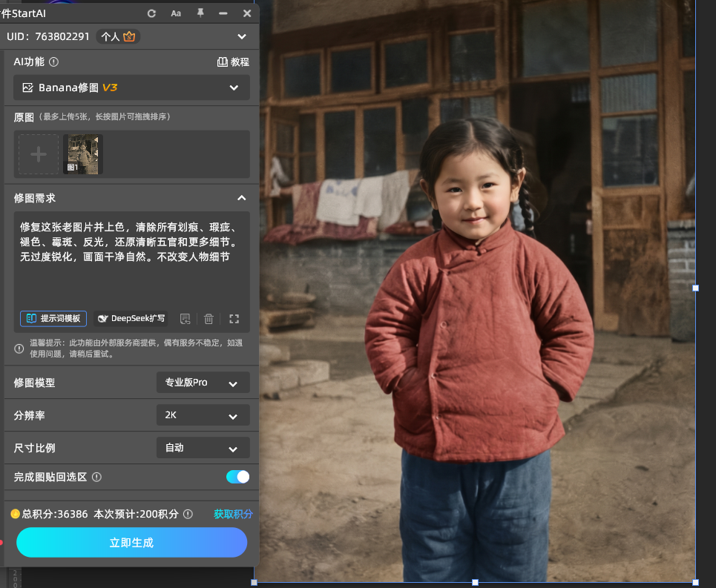Click the refresh icon in StartAI title bar
Image resolution: width=716 pixels, height=588 pixels.
[x=151, y=13]
